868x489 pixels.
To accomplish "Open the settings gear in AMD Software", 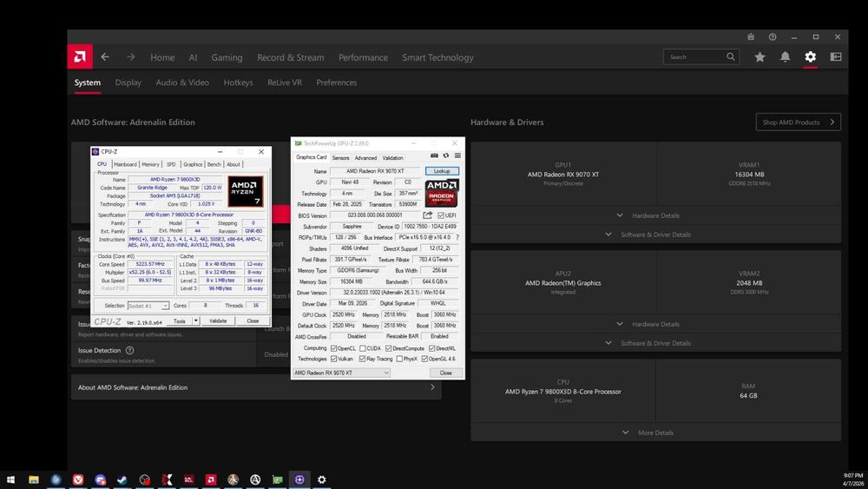I will click(x=811, y=56).
